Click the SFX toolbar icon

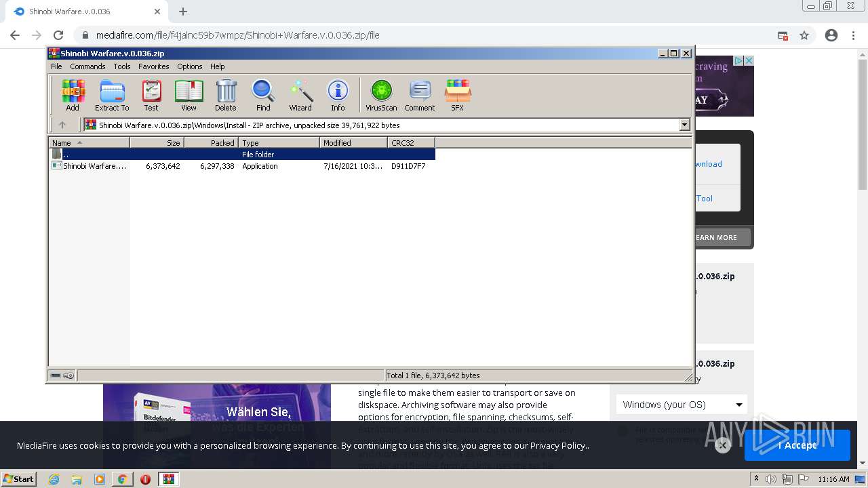click(458, 95)
